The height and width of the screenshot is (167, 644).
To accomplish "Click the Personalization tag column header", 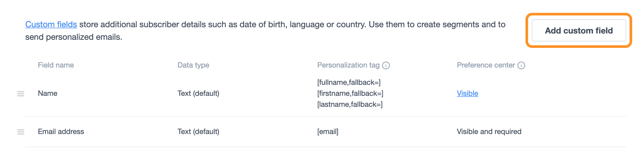I will point(348,65).
